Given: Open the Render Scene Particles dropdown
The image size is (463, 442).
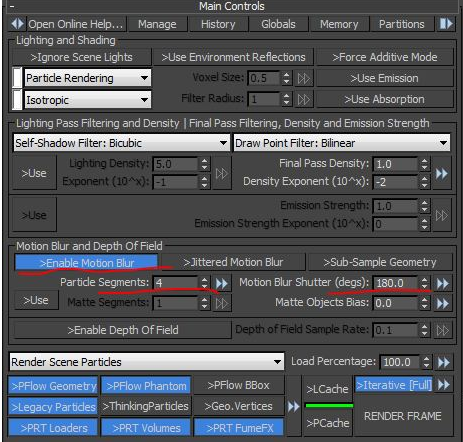Looking at the screenshot, I should pos(147,362).
